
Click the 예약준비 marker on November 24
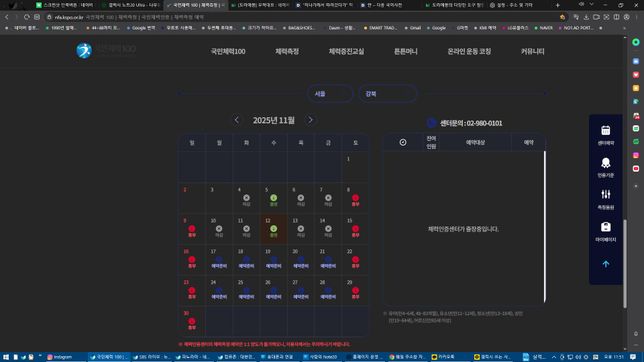pyautogui.click(x=219, y=293)
